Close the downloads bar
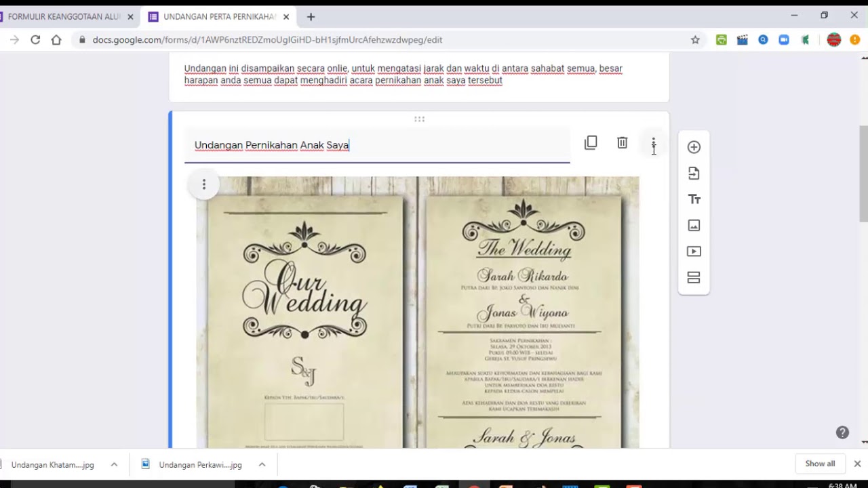The height and width of the screenshot is (488, 868). coord(857,464)
